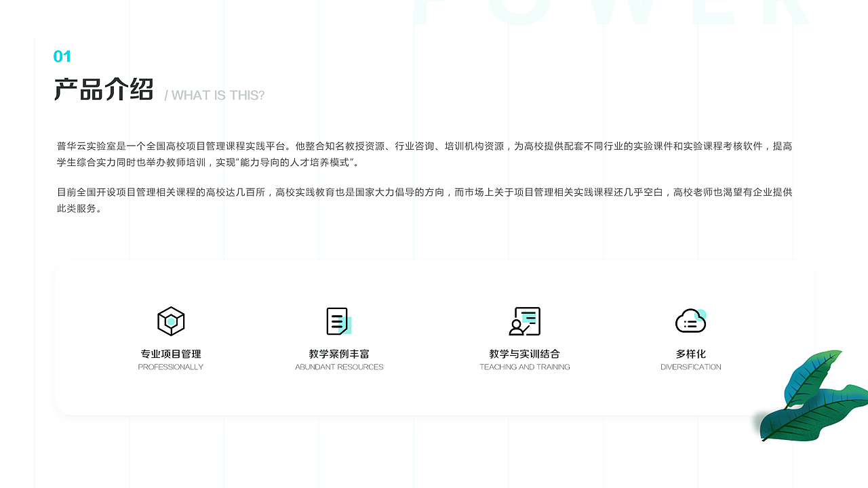Click the document icon above 教学案例丰富
Screen dimensions: 868x488
click(339, 321)
